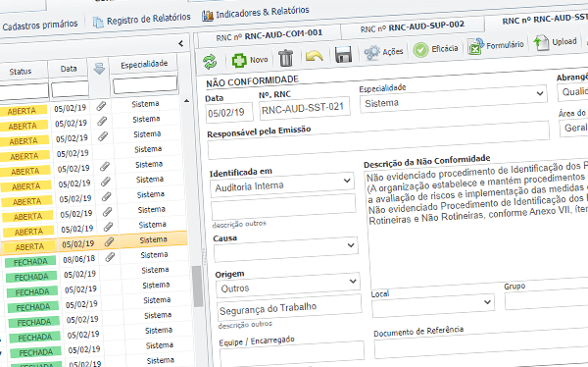Expand the Identificada em dropdown
588x367 pixels.
point(347,182)
